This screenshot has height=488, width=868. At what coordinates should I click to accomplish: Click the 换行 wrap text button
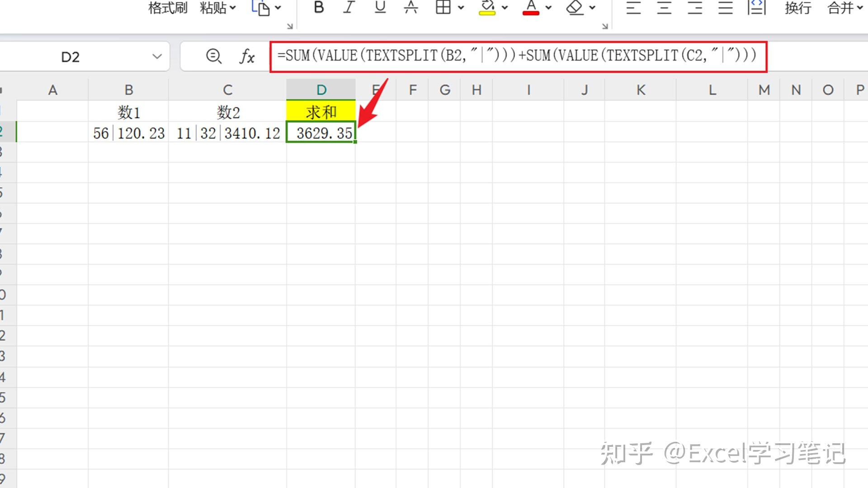click(797, 8)
